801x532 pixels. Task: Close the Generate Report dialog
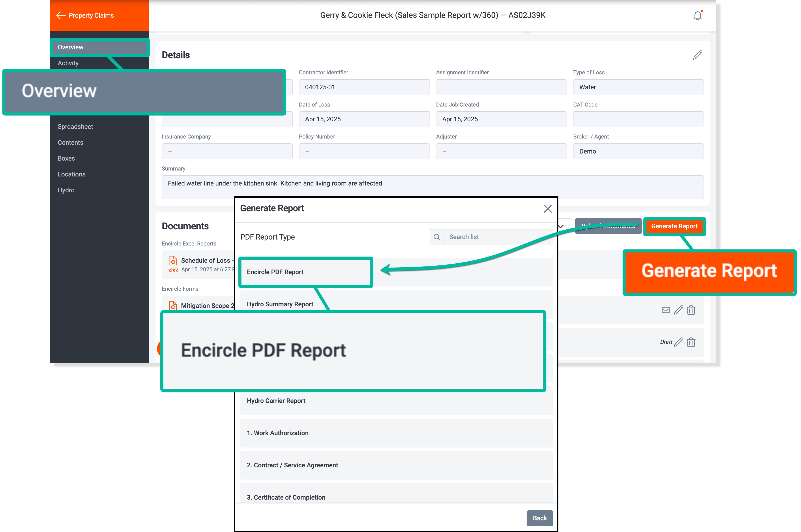click(x=548, y=209)
